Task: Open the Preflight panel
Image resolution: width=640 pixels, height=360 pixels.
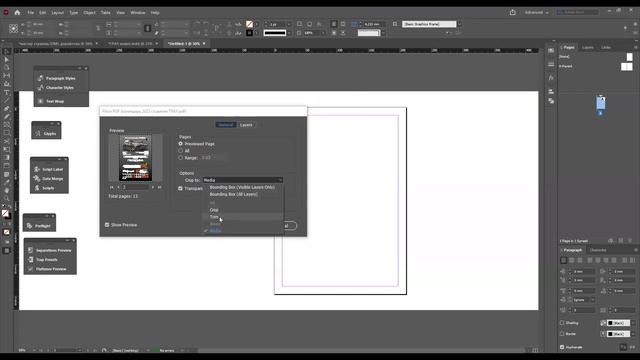Action: point(39,226)
